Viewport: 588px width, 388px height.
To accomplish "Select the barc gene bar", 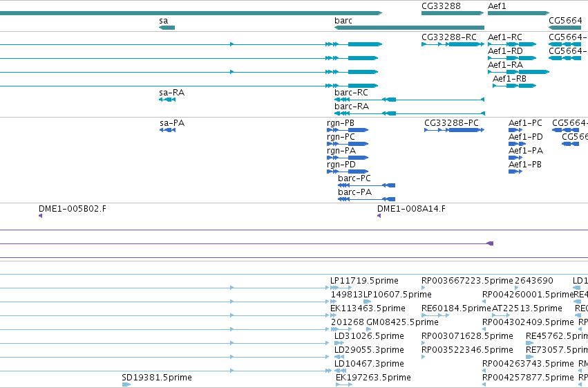I will coord(409,28).
